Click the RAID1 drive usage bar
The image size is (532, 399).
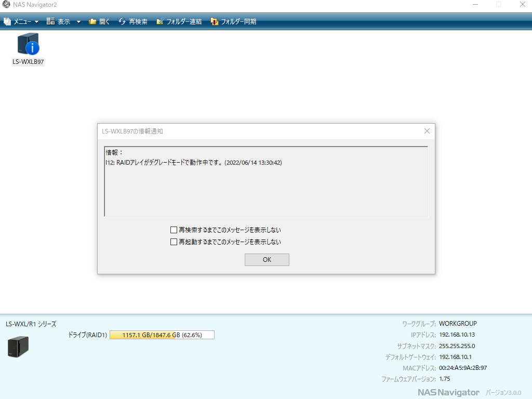(x=162, y=335)
